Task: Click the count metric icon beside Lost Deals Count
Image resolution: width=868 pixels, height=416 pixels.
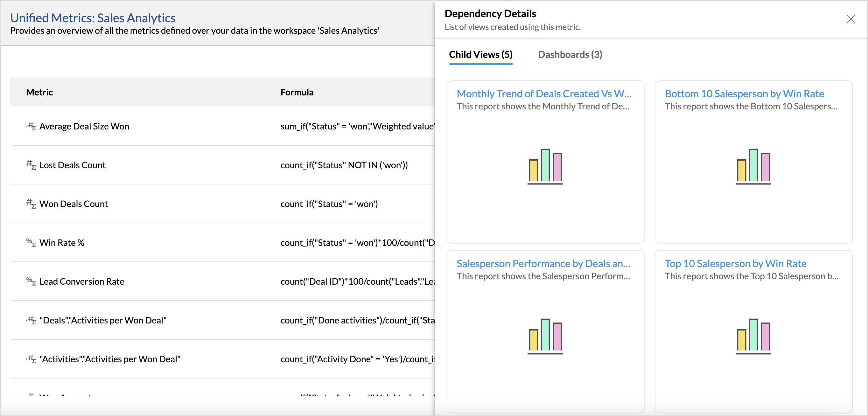Action: click(x=31, y=165)
